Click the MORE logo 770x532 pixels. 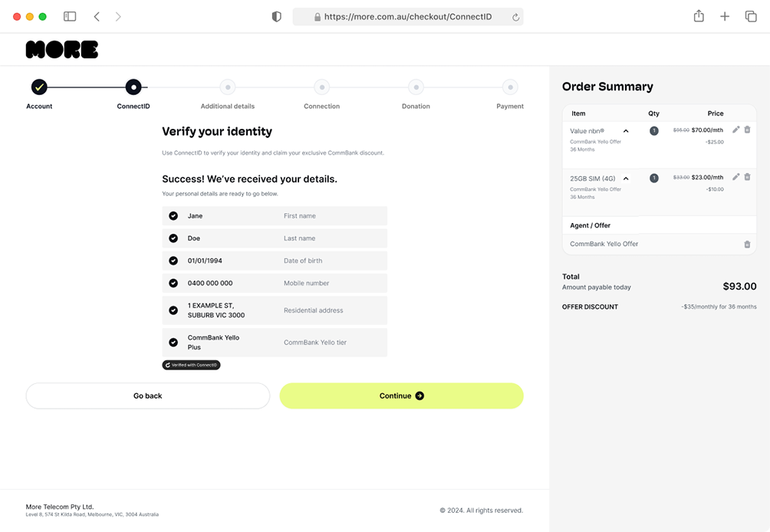tap(62, 50)
